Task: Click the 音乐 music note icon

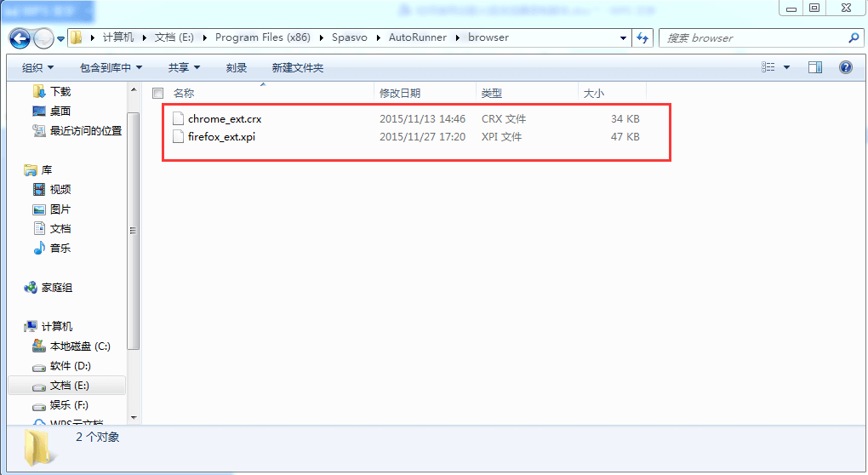Action: (39, 248)
